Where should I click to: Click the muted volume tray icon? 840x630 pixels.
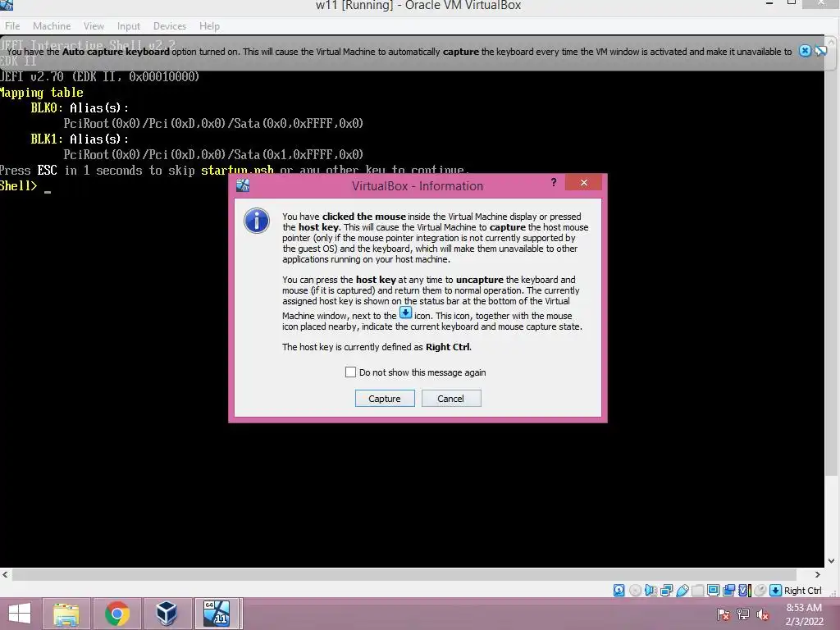tap(763, 614)
